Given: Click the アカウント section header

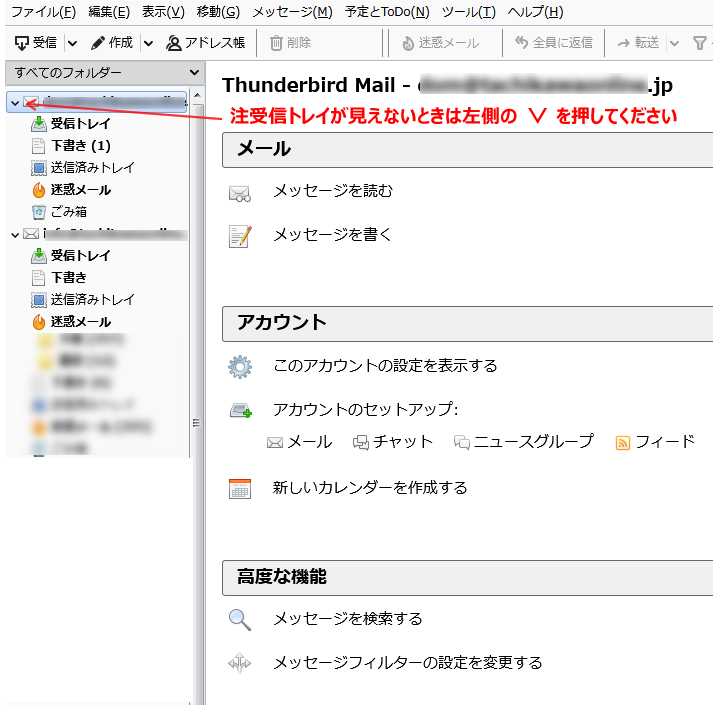Looking at the screenshot, I should pos(467,324).
